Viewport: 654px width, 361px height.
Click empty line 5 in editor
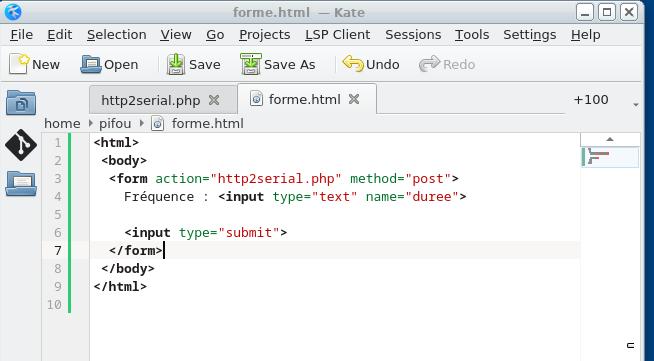tap(334, 215)
